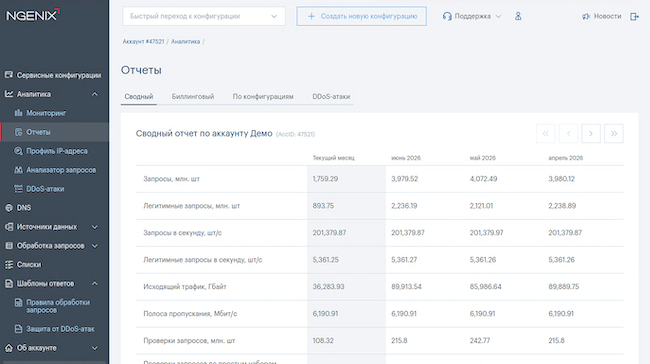Screen dimensions: 650x364
Task: Click the DNS globe icon
Action: click(9, 208)
